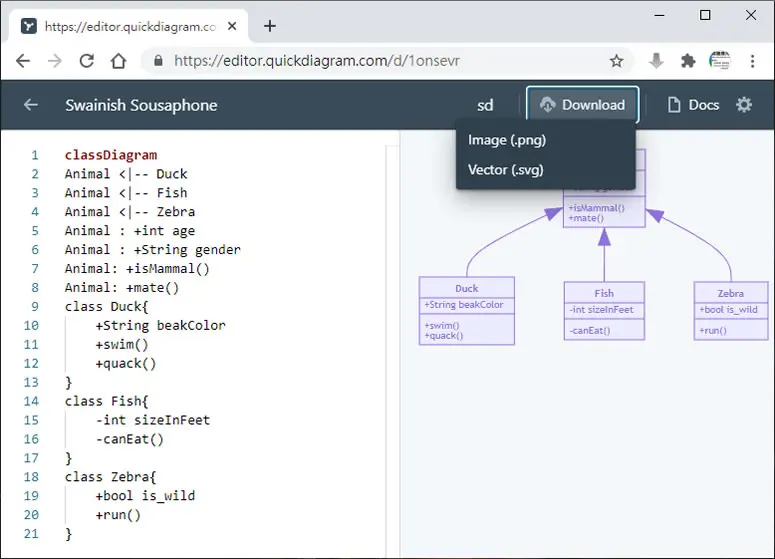Collapse the Download dropdown
The height and width of the screenshot is (559, 775).
click(583, 105)
